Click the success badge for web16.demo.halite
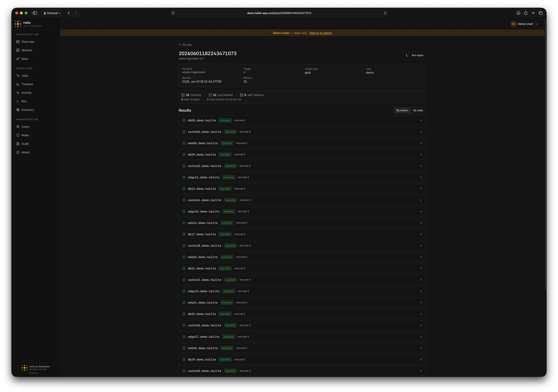558x392 pixels. [x=227, y=223]
